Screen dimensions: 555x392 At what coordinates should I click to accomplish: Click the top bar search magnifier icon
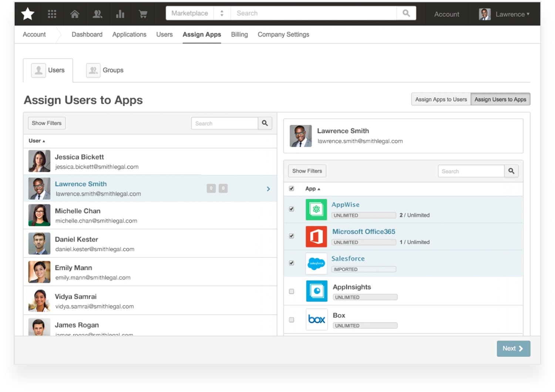pos(406,13)
